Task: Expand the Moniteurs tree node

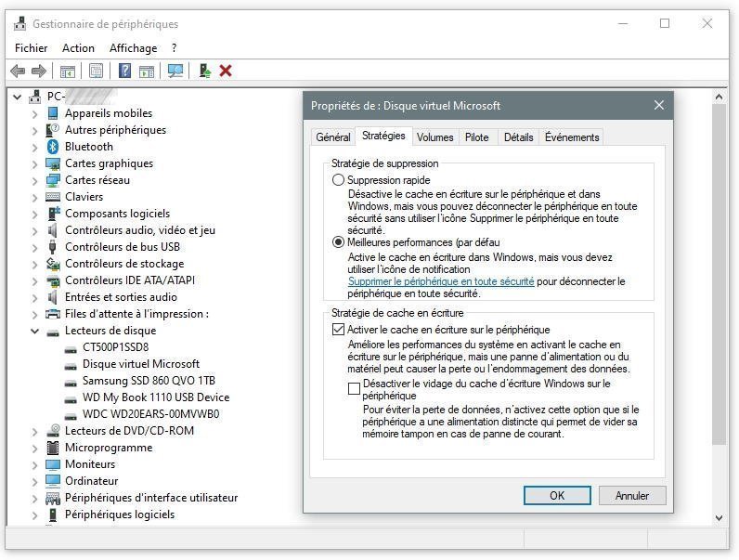Action: 35,464
